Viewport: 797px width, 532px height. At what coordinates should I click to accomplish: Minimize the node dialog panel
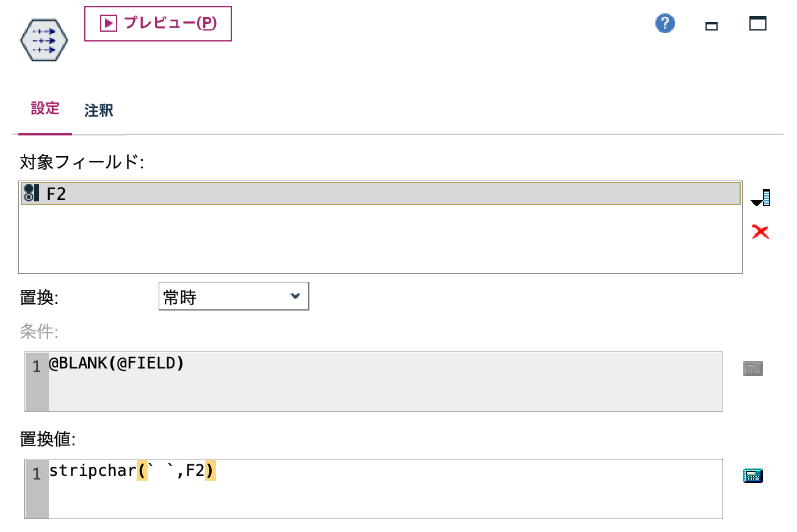pos(711,26)
